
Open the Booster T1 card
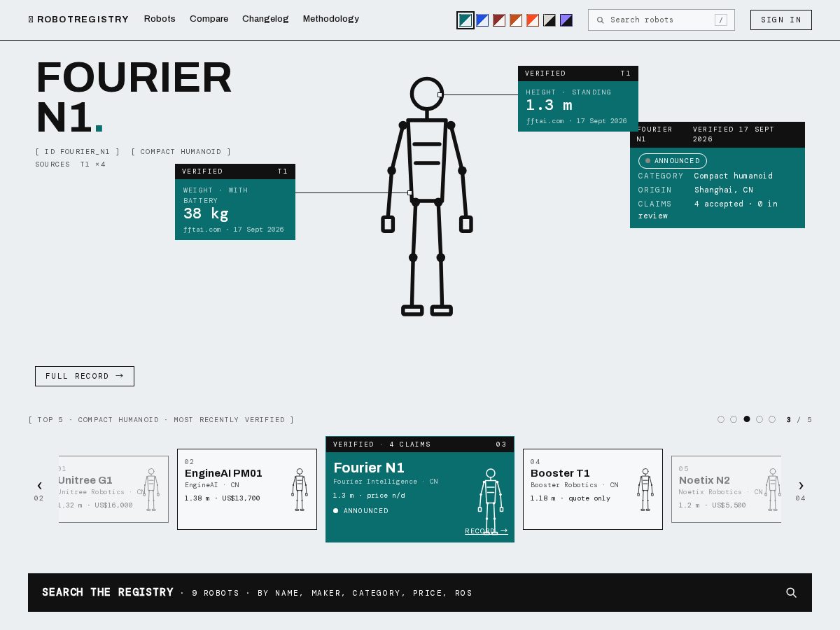click(593, 489)
